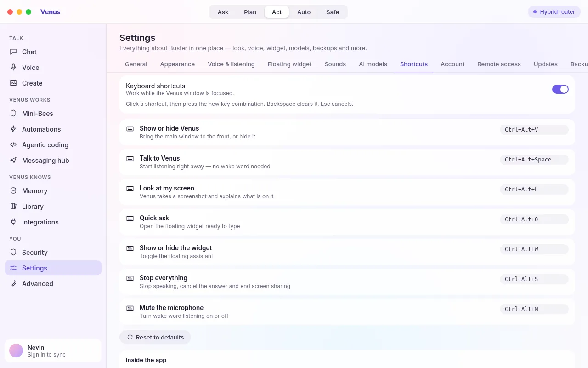Open the Appearance tab
This screenshot has width=588, height=368.
(177, 64)
